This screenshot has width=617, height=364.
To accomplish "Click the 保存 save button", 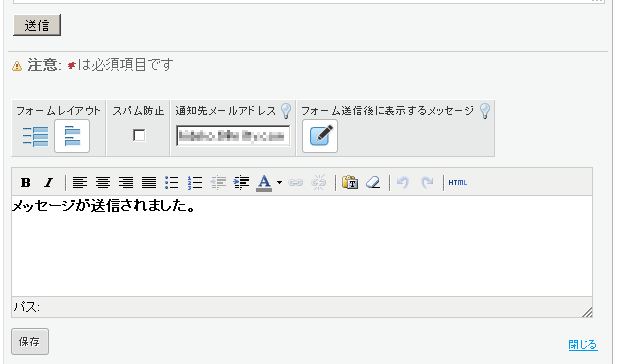I will (x=30, y=342).
